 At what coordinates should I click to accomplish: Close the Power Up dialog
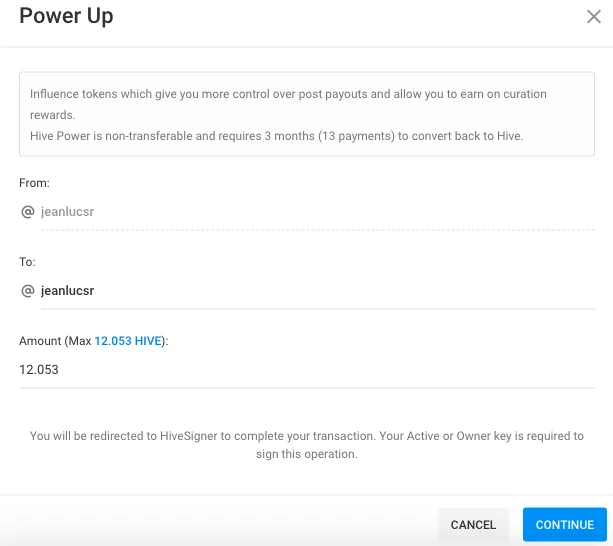(593, 16)
